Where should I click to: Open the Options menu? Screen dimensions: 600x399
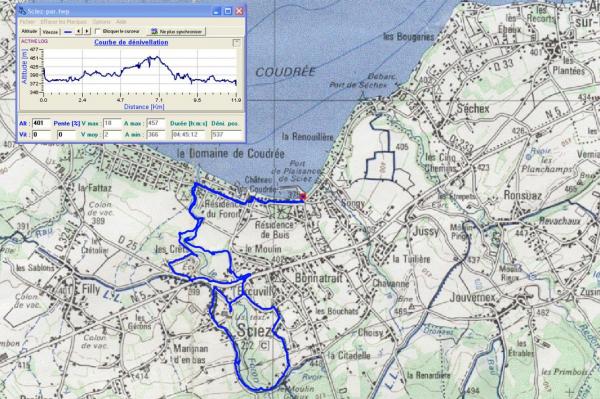pyautogui.click(x=101, y=22)
